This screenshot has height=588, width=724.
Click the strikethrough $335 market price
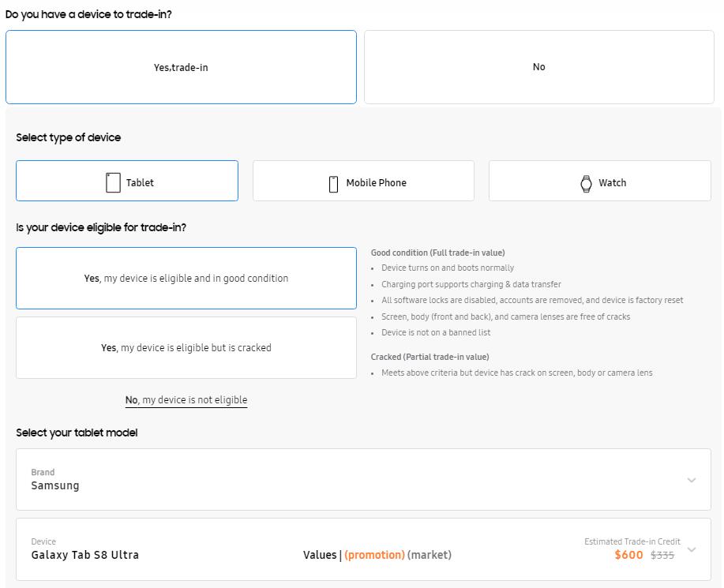click(x=662, y=555)
